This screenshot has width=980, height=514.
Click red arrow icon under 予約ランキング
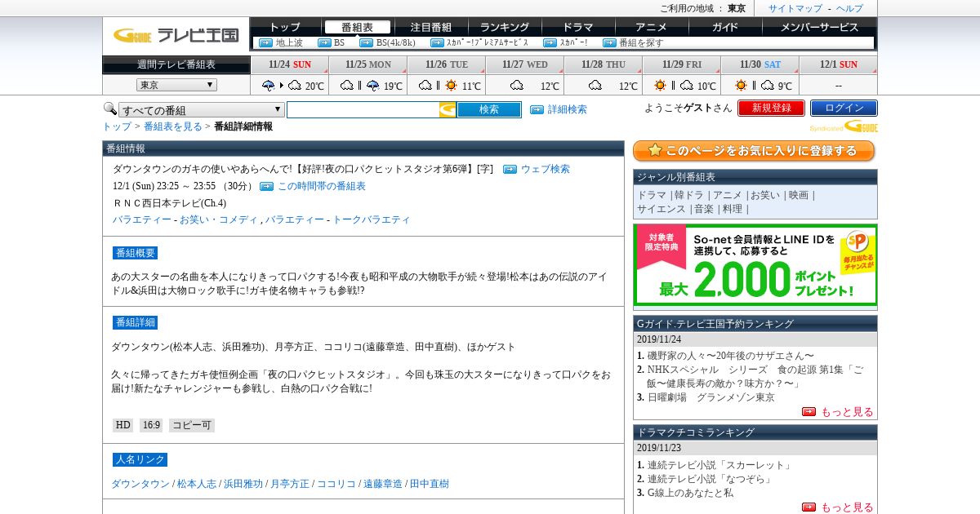coord(808,412)
